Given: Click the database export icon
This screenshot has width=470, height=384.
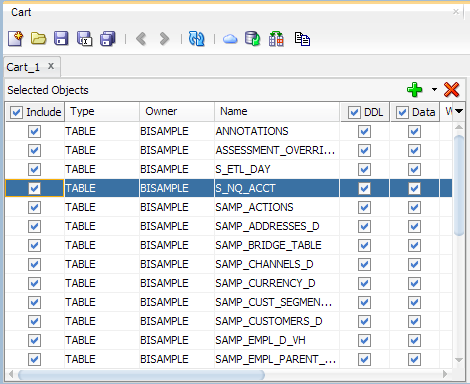Looking at the screenshot, I should 252,39.
